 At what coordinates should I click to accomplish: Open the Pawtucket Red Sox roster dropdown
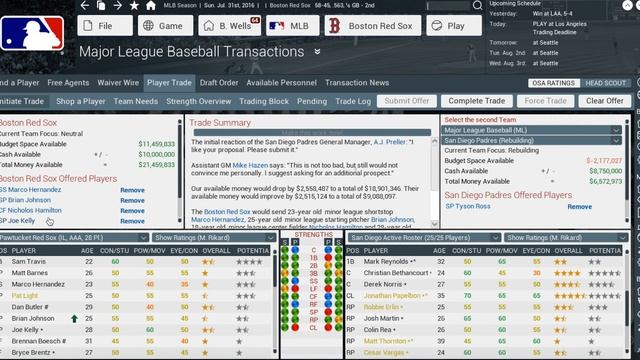74,238
